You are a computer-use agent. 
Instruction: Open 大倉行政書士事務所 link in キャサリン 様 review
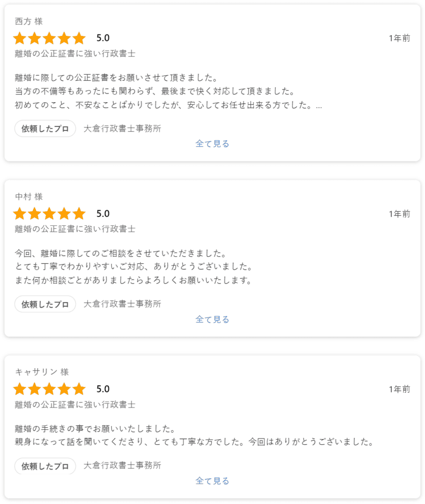click(122, 466)
